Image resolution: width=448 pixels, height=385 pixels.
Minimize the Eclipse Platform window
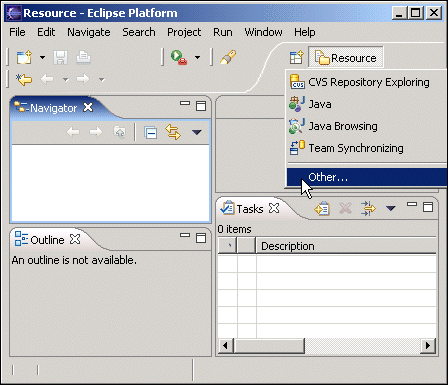point(399,13)
